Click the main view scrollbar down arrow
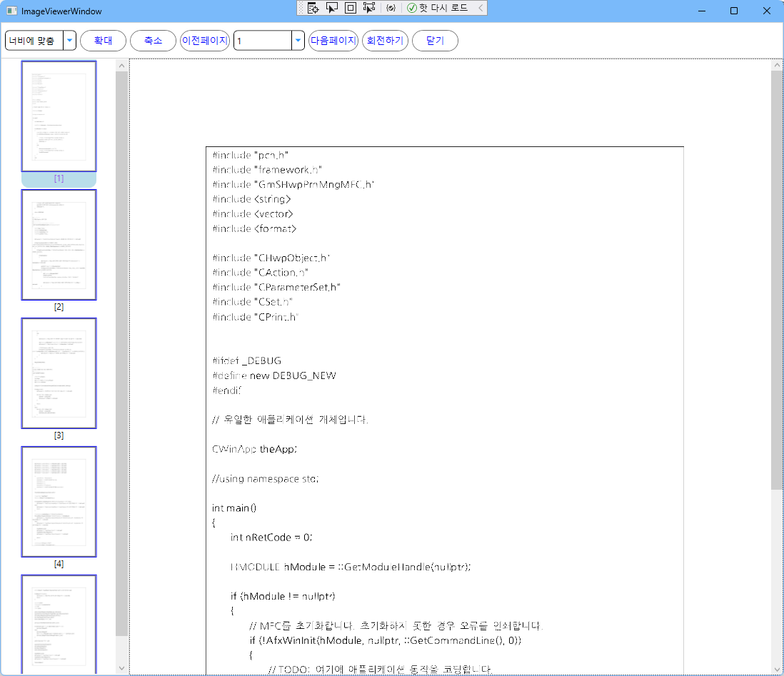Screen dimensions: 784x676 point(778,667)
